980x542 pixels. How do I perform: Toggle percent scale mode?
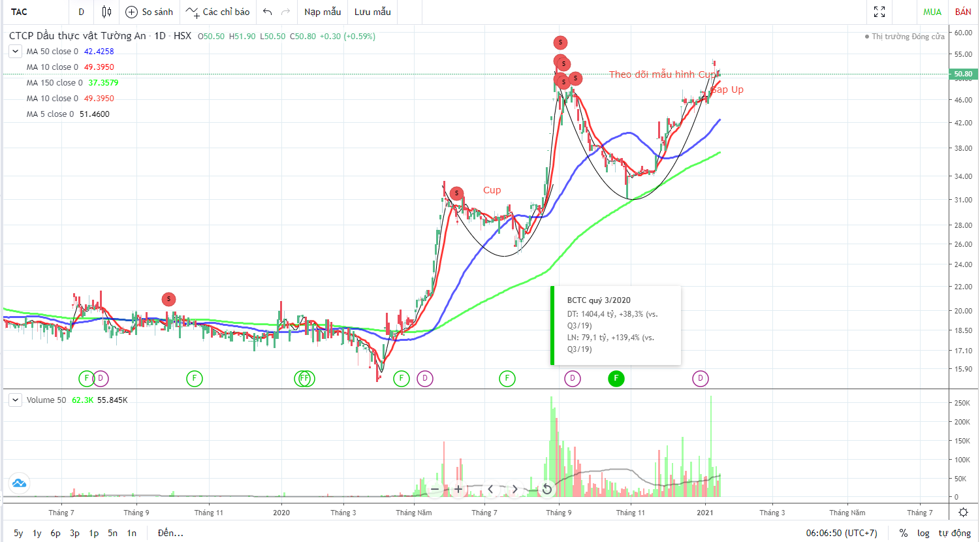904,533
